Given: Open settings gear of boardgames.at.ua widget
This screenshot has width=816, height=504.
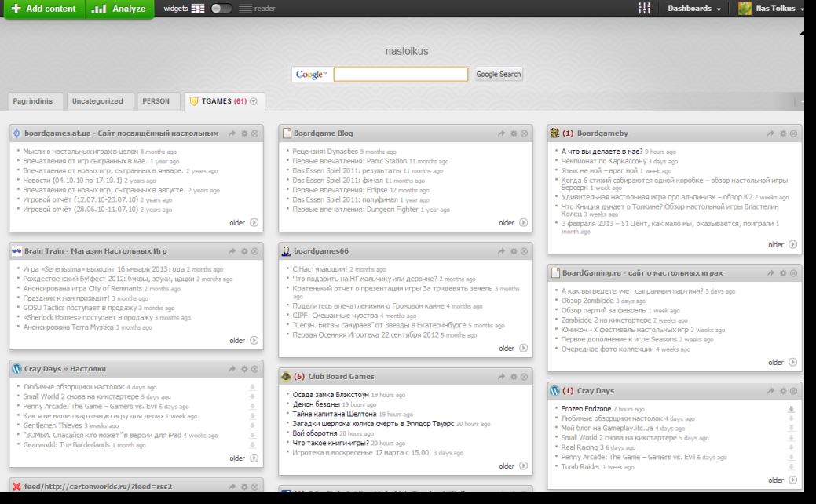Looking at the screenshot, I should [244, 133].
